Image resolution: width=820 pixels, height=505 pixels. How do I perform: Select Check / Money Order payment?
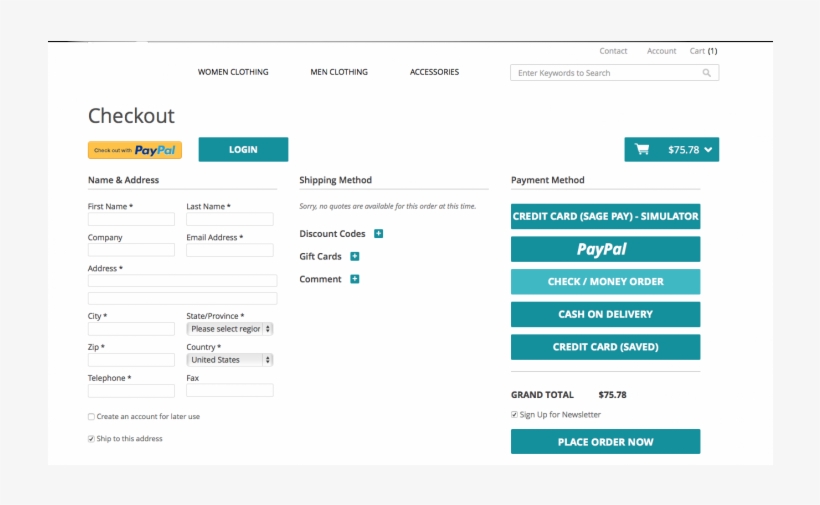[606, 282]
